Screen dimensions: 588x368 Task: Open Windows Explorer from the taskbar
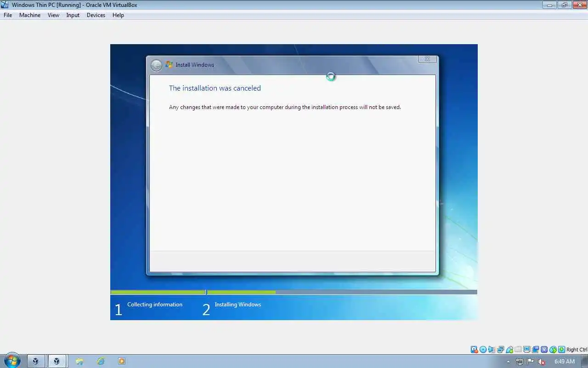(x=79, y=361)
